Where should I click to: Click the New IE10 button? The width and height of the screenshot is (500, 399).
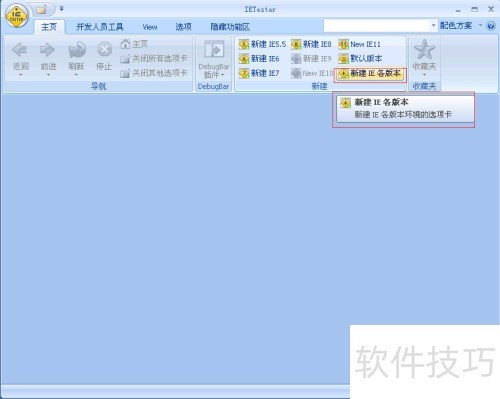point(312,73)
